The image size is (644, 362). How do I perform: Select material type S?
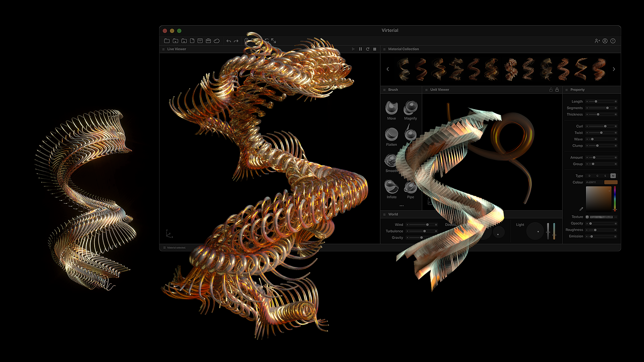605,176
